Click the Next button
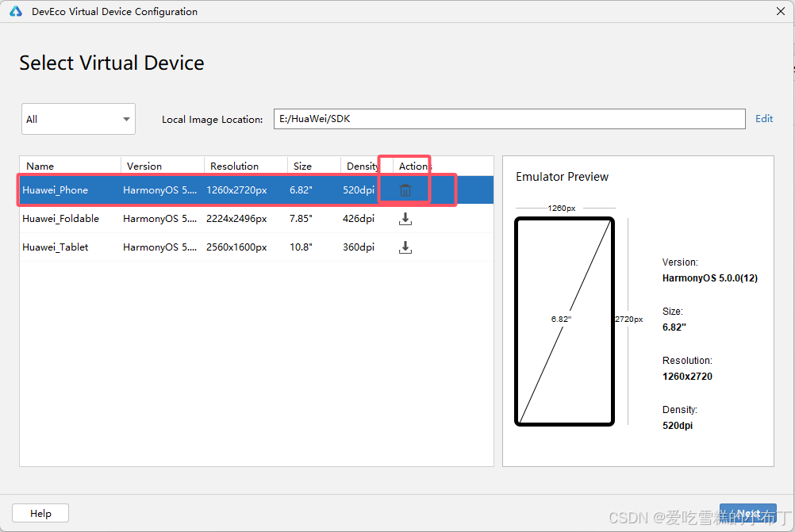The height and width of the screenshot is (532, 795). pyautogui.click(x=748, y=513)
